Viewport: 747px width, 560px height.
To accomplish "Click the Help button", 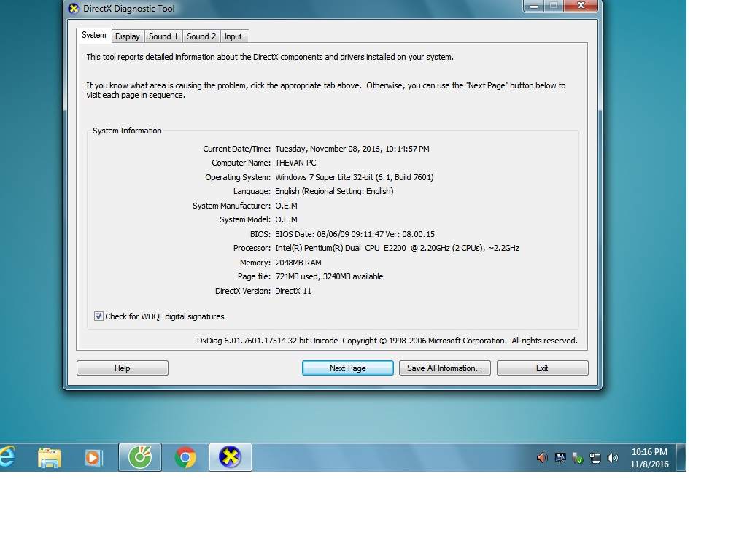I will click(123, 368).
